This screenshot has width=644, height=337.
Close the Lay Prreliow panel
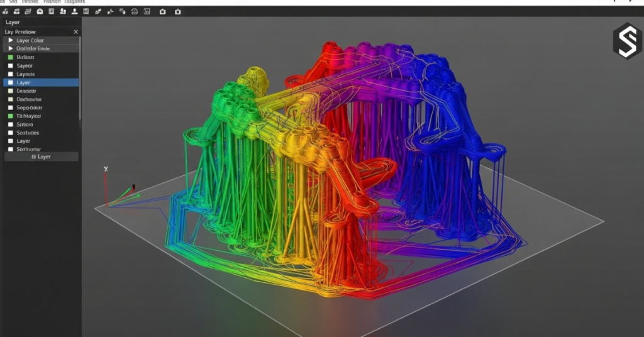75,31
